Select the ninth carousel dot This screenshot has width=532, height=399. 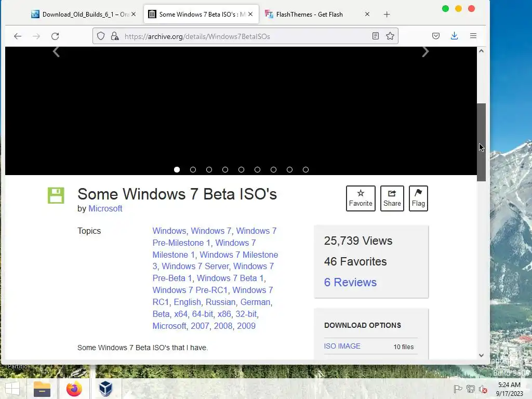[305, 170]
